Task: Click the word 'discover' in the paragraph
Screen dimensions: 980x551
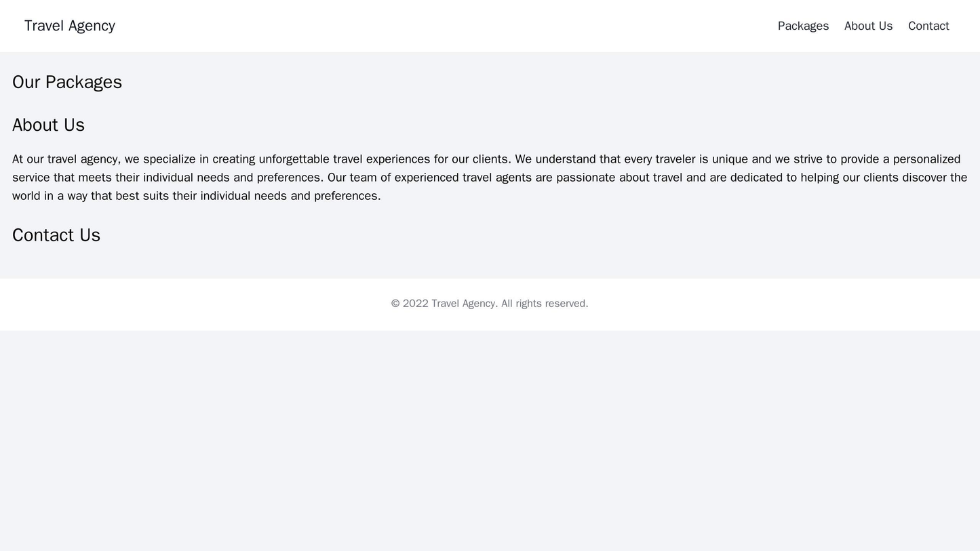Action: pyautogui.click(x=916, y=178)
